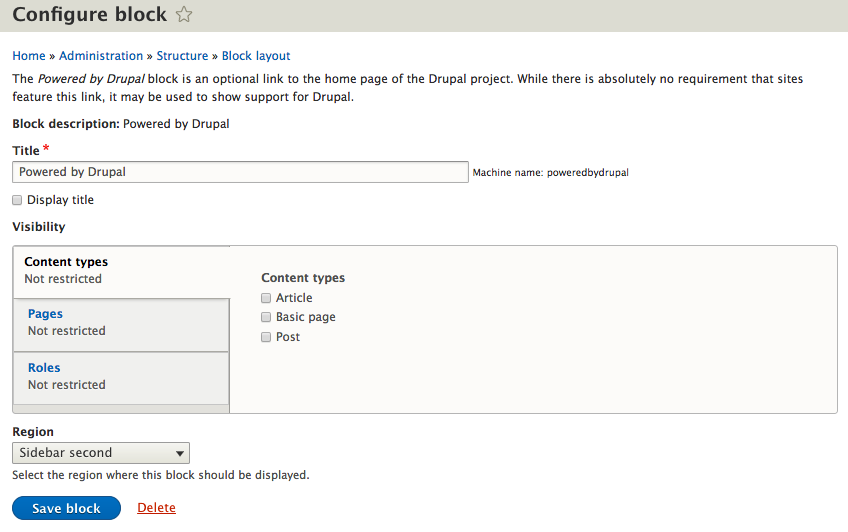Viewport: 848px width, 532px height.
Task: Click the Display title label text
Action: click(x=60, y=200)
